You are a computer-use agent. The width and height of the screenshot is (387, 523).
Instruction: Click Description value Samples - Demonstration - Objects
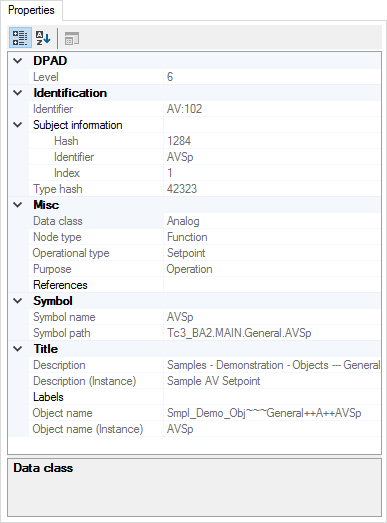tap(273, 365)
